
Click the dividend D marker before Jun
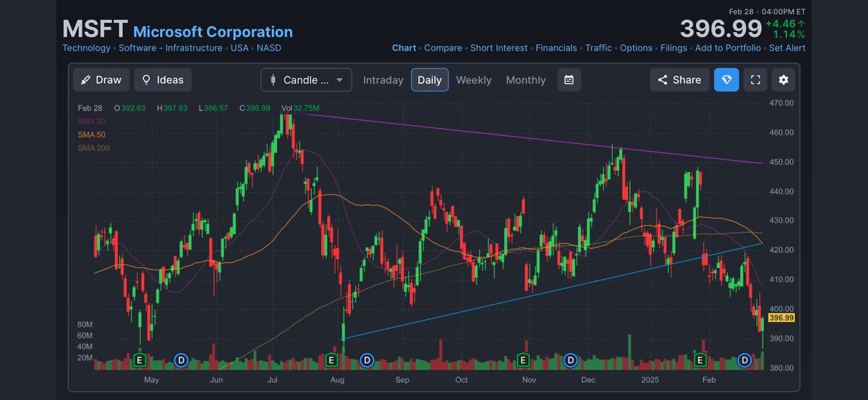coord(182,359)
